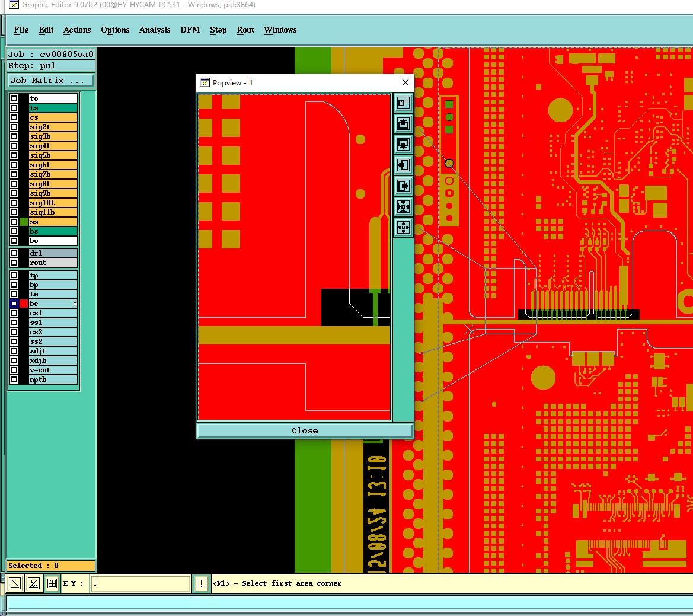This screenshot has height=616, width=693.
Task: Select the sig7b layer name
Action: [53, 174]
